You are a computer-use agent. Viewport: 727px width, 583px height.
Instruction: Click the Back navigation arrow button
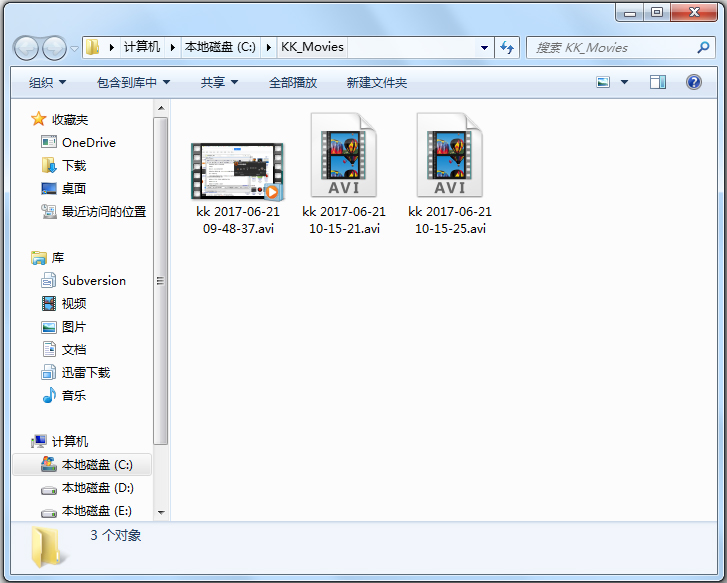[27, 47]
